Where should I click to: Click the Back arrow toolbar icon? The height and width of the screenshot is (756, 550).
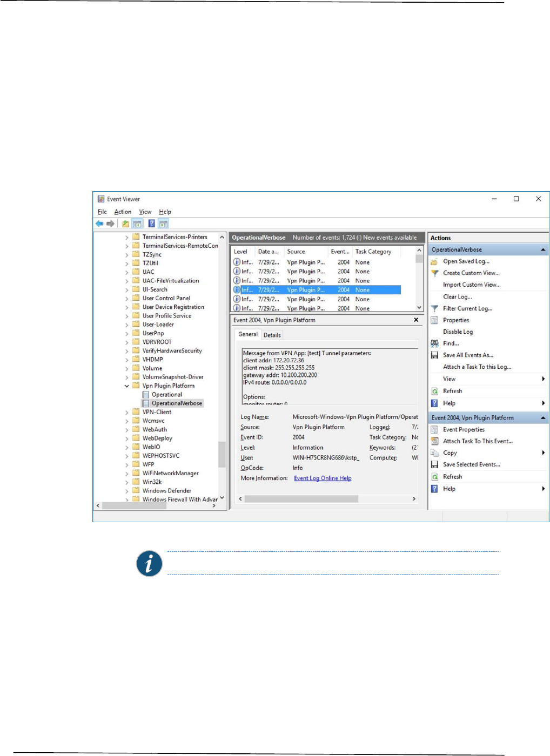99,224
